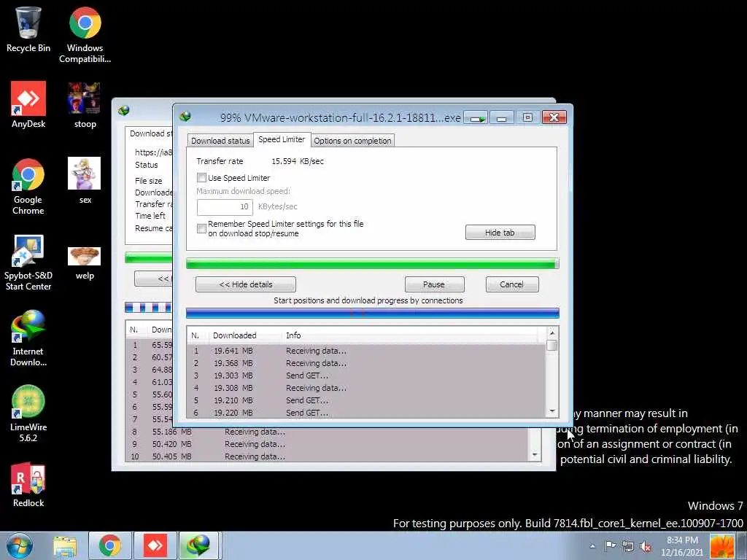Open the network tray icon
Viewport: 747px width, 560px height.
point(628,546)
